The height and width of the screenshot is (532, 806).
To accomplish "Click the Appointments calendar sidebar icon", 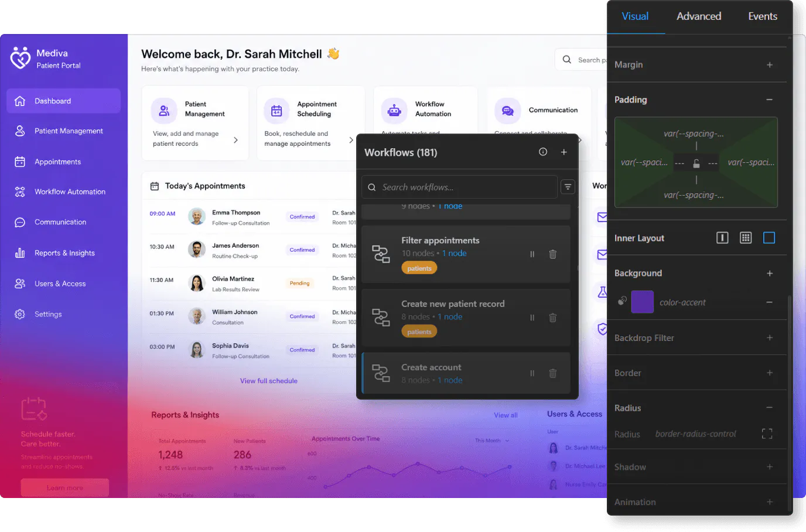I will (20, 162).
